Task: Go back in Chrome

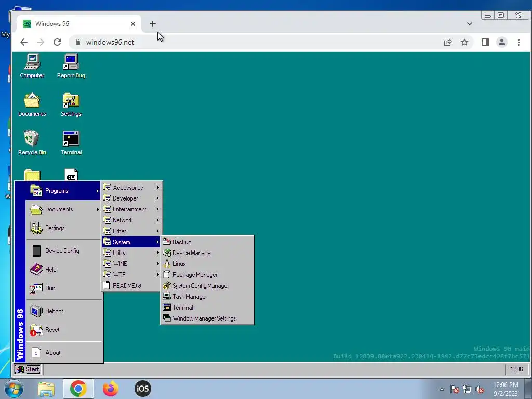Action: pyautogui.click(x=23, y=42)
